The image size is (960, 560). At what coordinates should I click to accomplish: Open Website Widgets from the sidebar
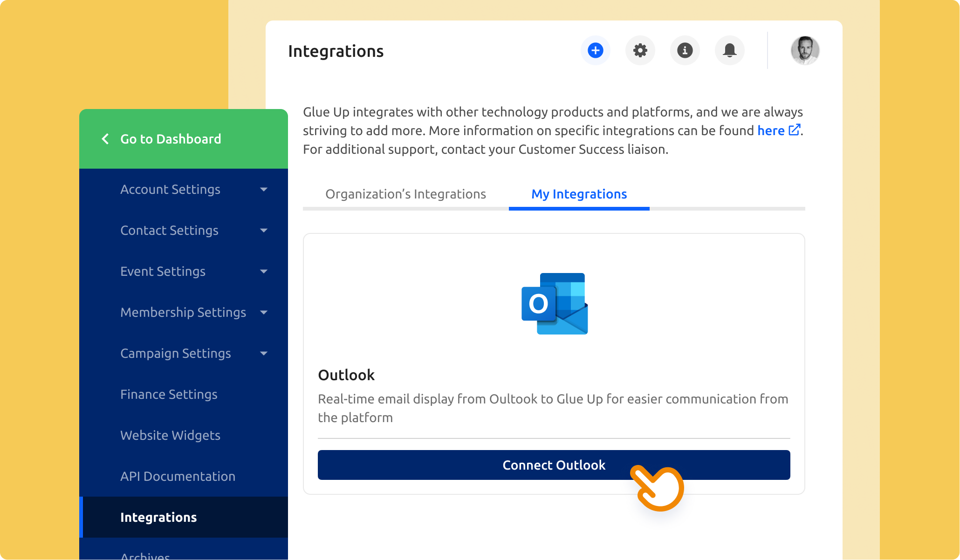[170, 435]
